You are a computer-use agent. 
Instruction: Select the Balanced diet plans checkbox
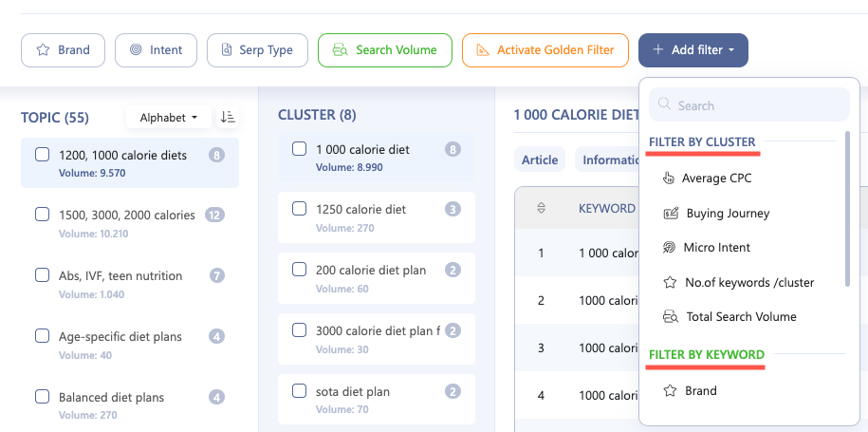(x=42, y=397)
